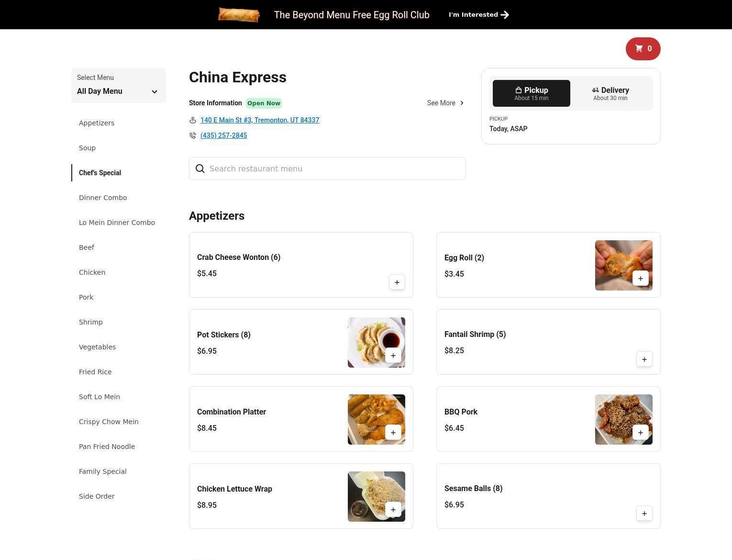
Task: Go to the Fried Rice category
Action: coord(95,372)
